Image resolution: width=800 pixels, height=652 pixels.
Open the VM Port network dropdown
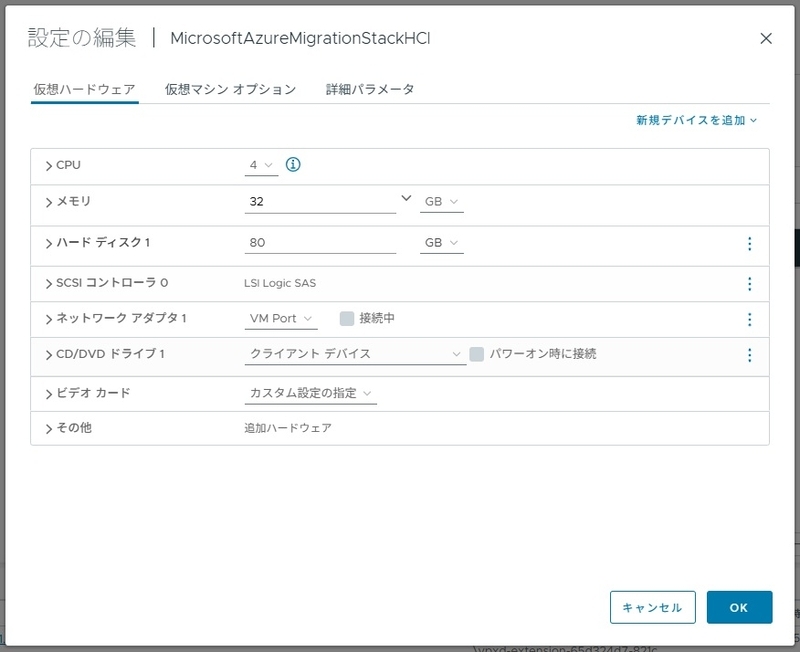tap(281, 319)
